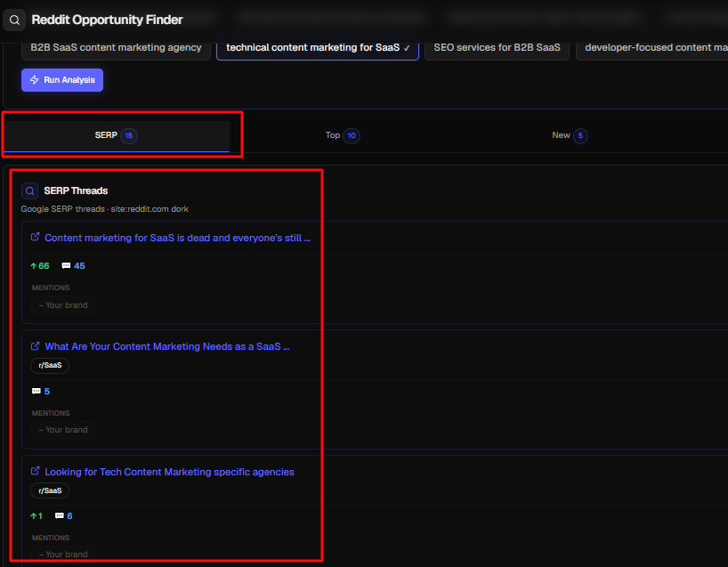Click the New count badge 5
The width and height of the screenshot is (728, 567).
pyautogui.click(x=580, y=135)
